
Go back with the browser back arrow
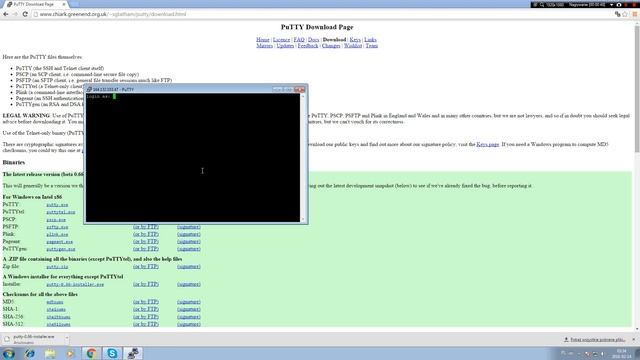[6, 14]
